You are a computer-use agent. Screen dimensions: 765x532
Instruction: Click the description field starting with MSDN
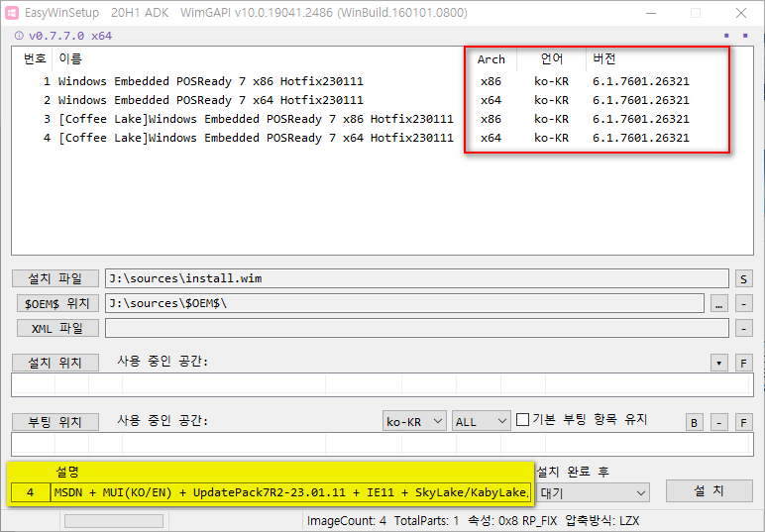(290, 492)
